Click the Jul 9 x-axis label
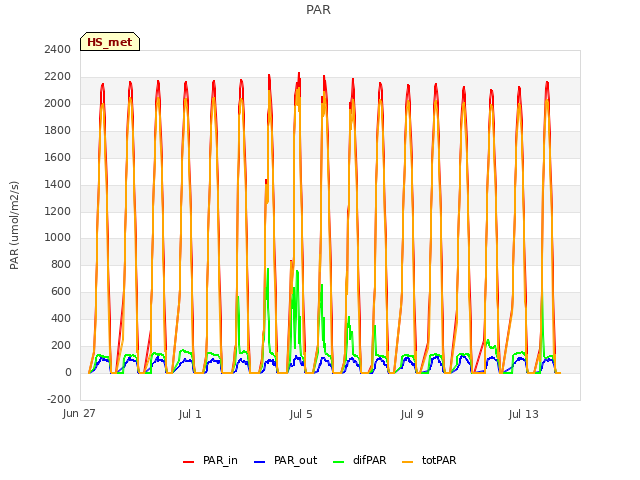 click(412, 414)
